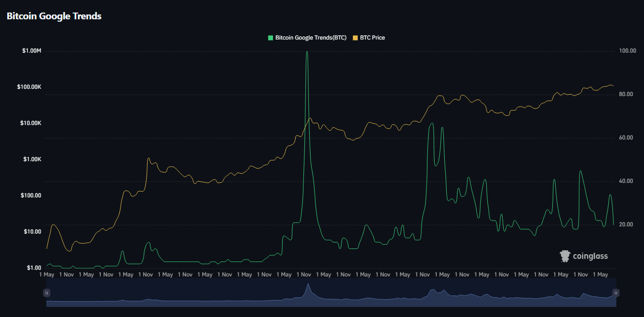Click the tallest green peak in the chart
644x317 pixels.
[x=307, y=52]
